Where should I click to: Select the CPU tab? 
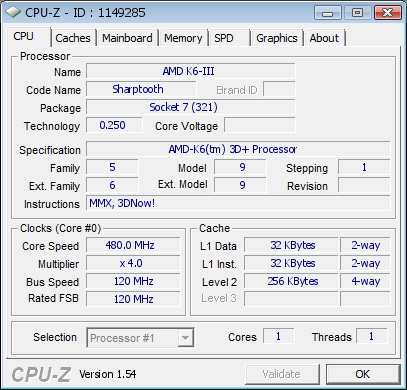pyautogui.click(x=28, y=36)
